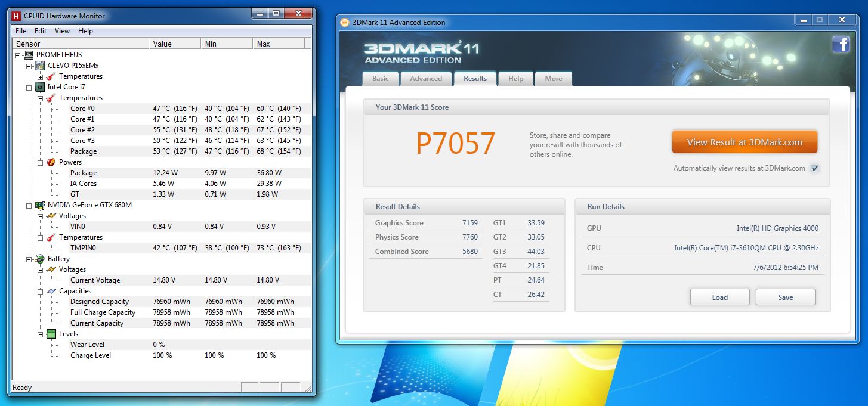Expand Temperatures under CLEVO P15xEMx
The image size is (868, 406).
tap(40, 76)
